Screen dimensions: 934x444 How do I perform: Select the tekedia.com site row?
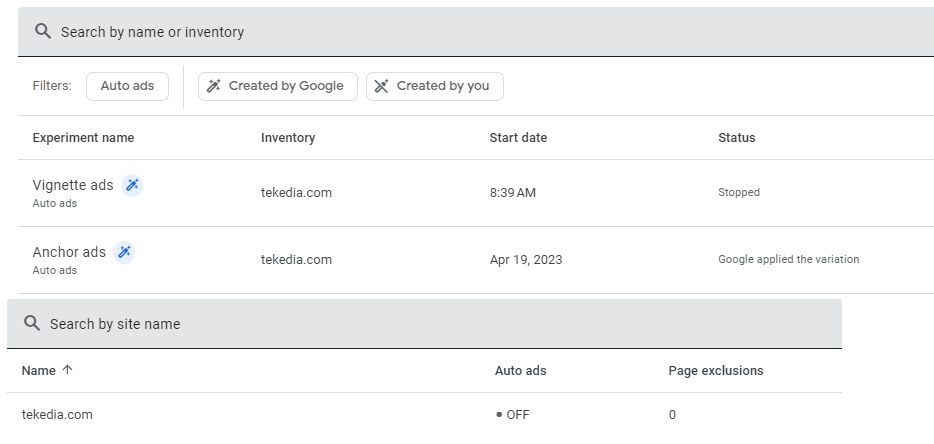coord(57,415)
